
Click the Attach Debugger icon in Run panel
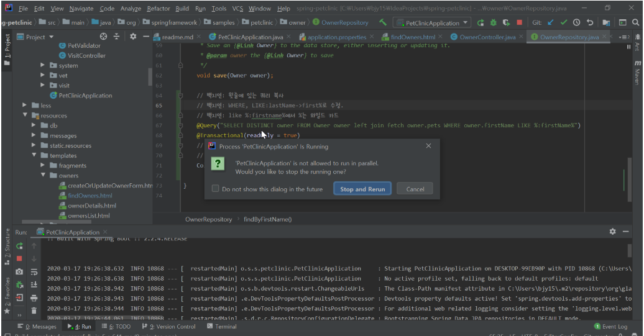click(x=19, y=284)
